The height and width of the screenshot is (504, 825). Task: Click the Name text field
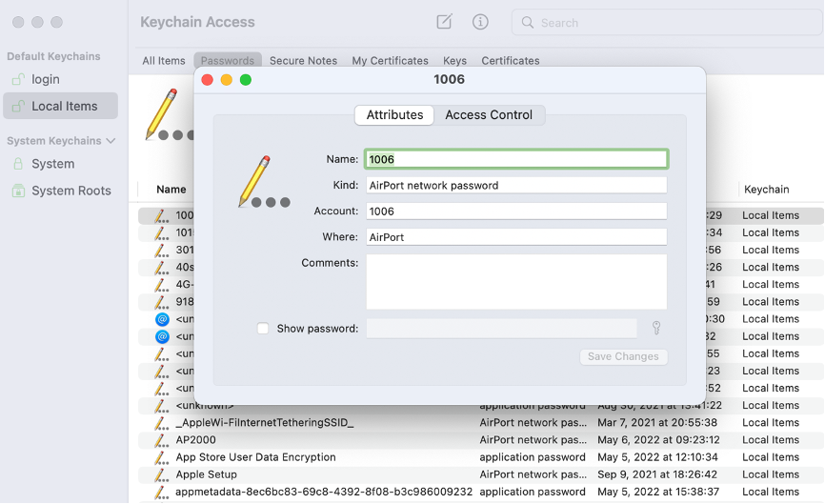coord(516,159)
